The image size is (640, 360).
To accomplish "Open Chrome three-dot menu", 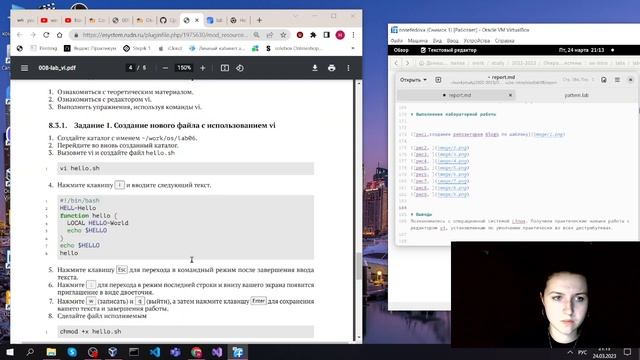I will [x=353, y=35].
